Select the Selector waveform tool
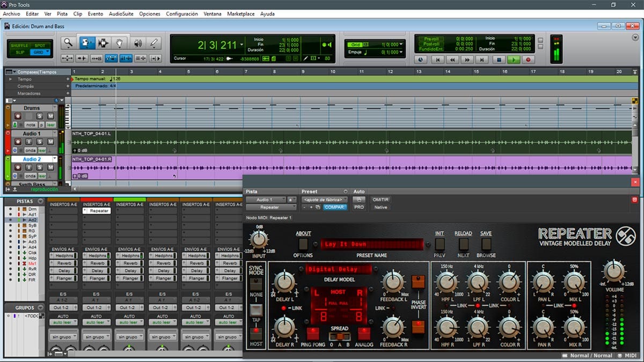Viewport: 644px width, 362px height. pos(103,43)
